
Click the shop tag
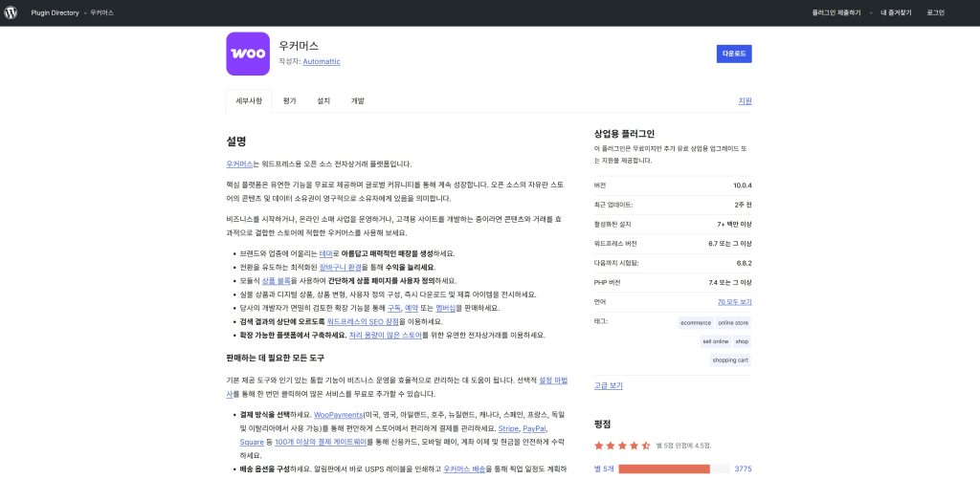742,341
